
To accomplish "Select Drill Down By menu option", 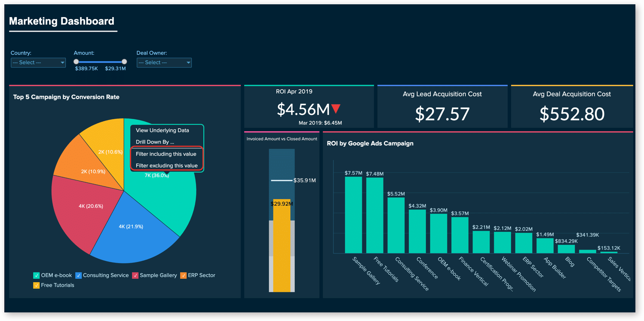I will [155, 142].
